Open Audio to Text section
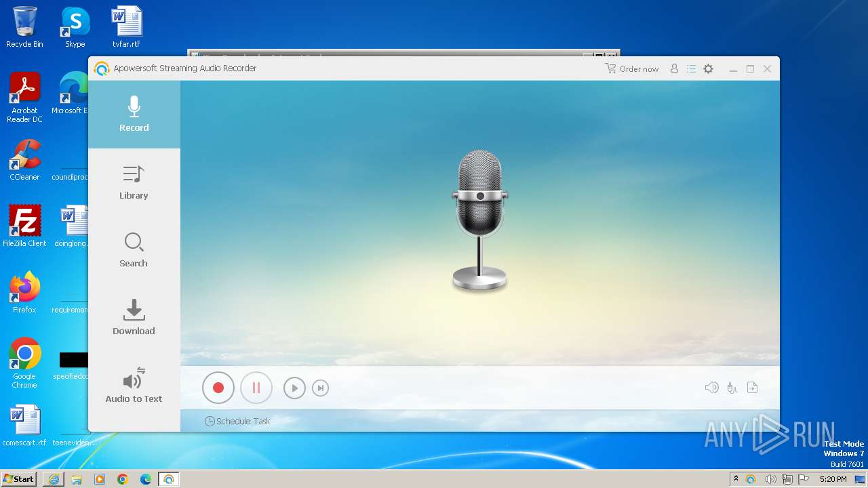868x488 pixels. [134, 386]
